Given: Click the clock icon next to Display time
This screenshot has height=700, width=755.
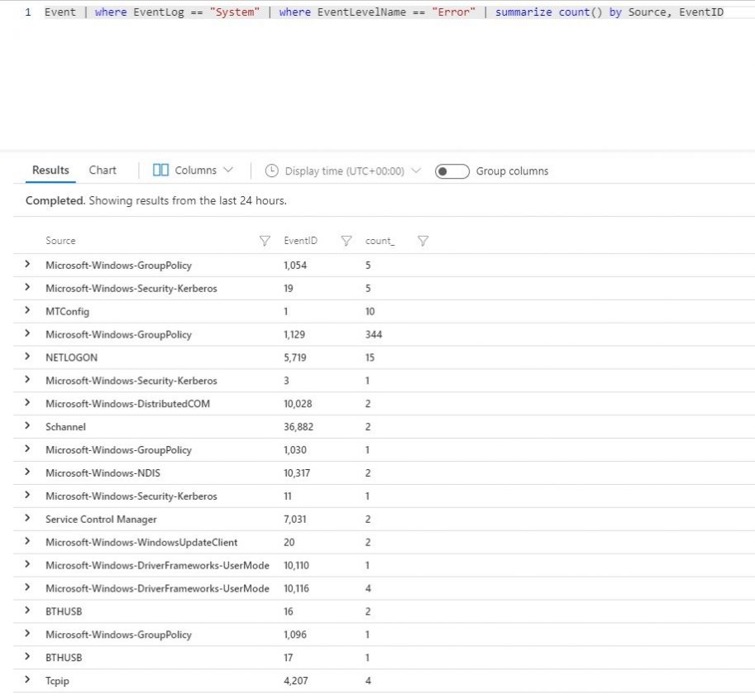Looking at the screenshot, I should pos(271,170).
